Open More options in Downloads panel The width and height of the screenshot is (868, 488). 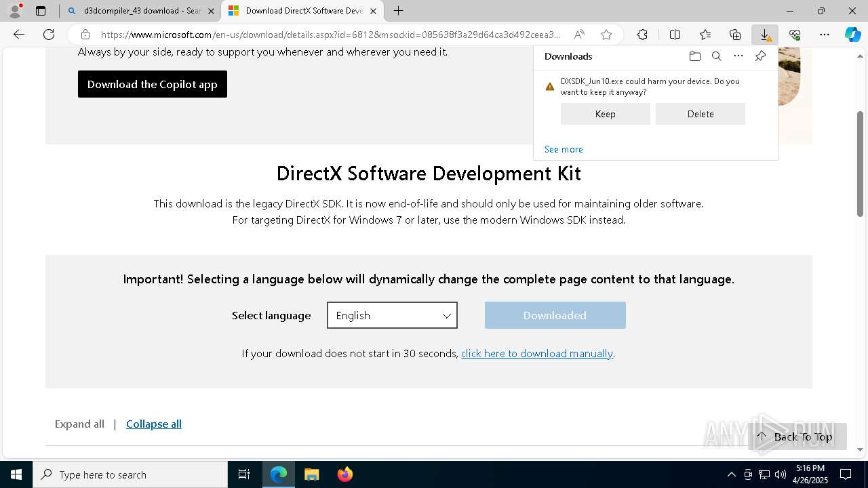738,56
